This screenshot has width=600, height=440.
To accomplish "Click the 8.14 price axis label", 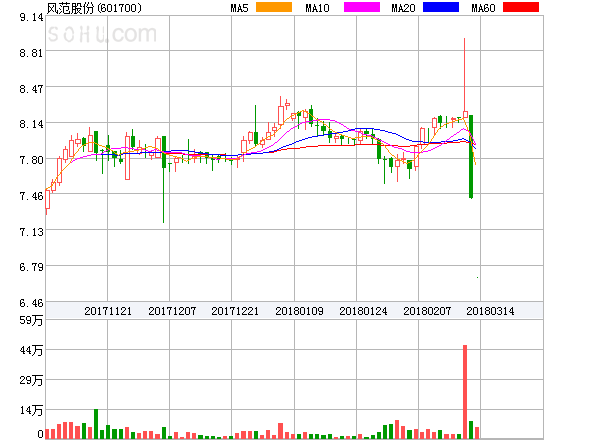I will click(x=31, y=124).
